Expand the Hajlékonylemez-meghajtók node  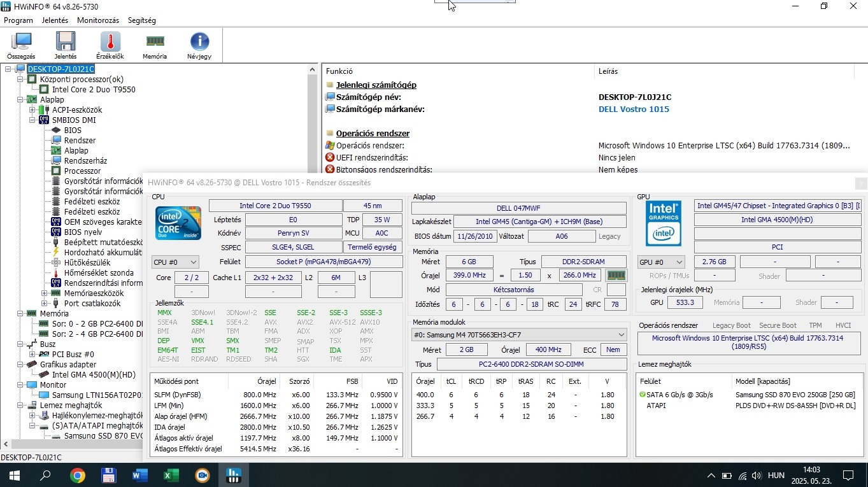click(32, 416)
